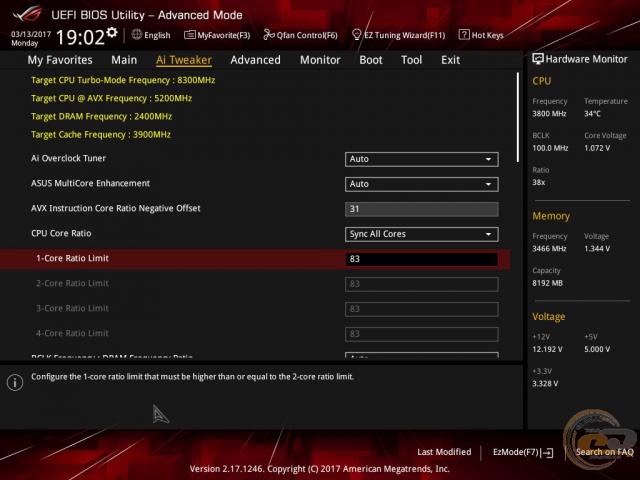Click Target DRAM Frequency : 2400MHz text

coord(101,117)
